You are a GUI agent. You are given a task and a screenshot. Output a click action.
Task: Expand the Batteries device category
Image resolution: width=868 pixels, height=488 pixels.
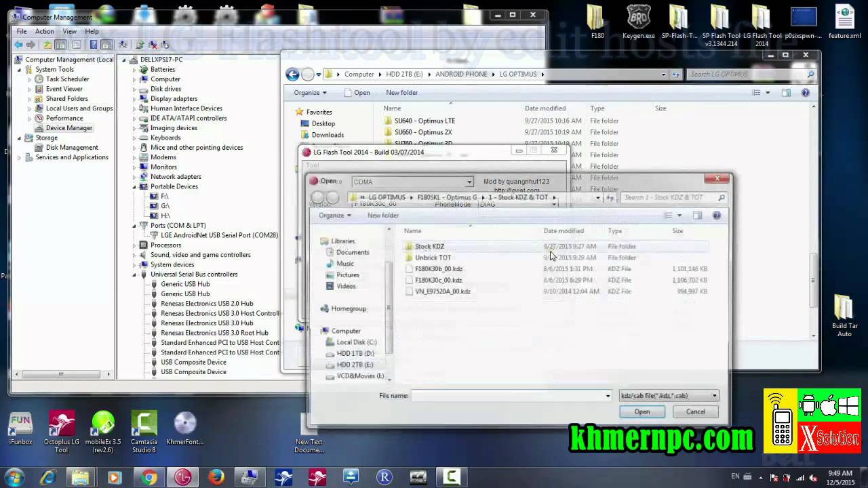pyautogui.click(x=134, y=69)
